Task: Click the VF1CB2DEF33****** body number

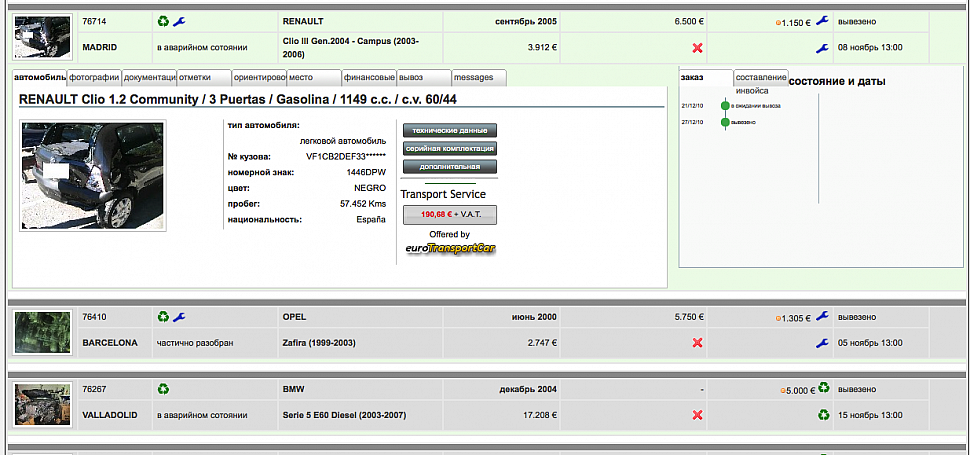Action: pyautogui.click(x=346, y=156)
